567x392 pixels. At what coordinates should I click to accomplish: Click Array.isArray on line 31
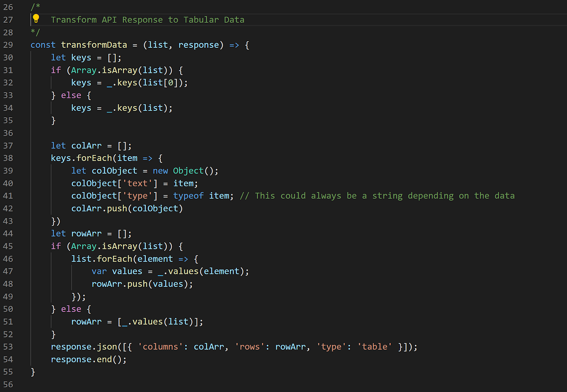click(x=106, y=70)
